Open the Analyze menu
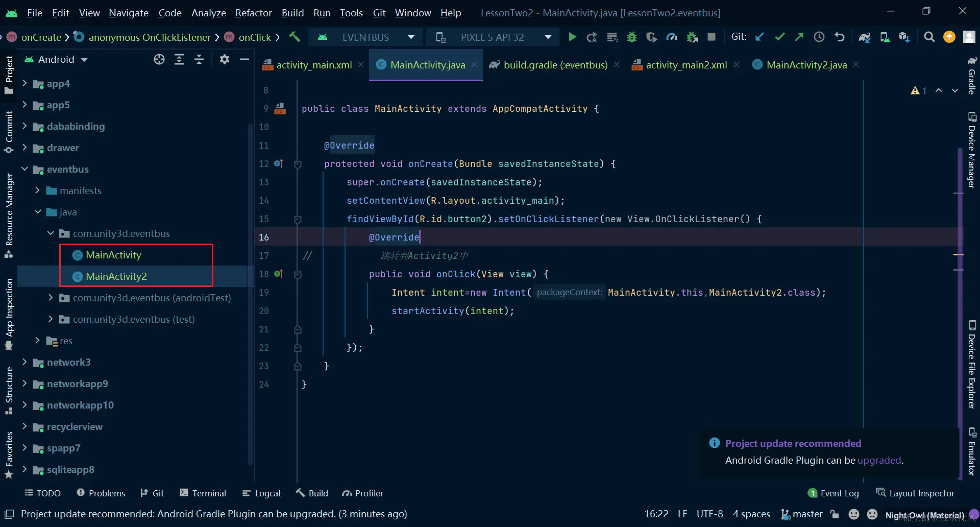The height and width of the screenshot is (527, 980). (x=208, y=13)
